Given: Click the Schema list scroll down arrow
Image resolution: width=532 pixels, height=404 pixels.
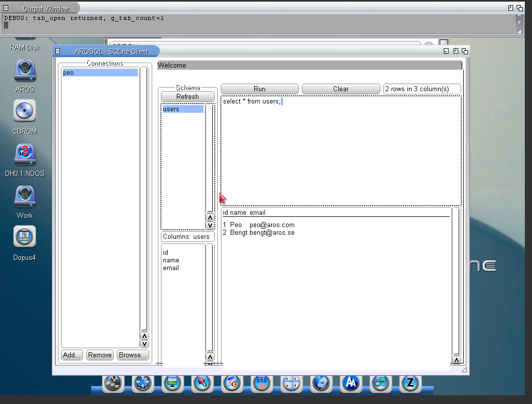Looking at the screenshot, I should point(210,226).
